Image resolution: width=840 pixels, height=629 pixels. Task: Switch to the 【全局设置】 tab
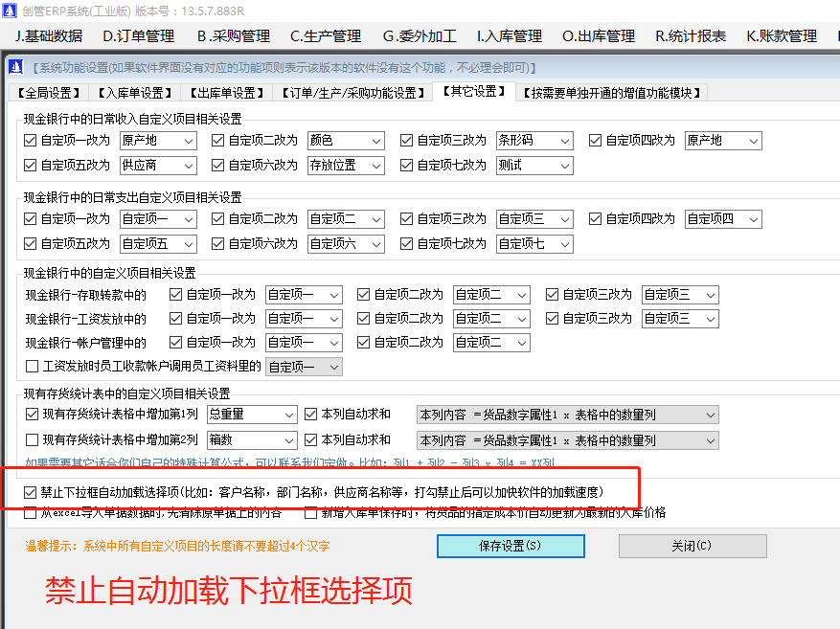pyautogui.click(x=45, y=91)
